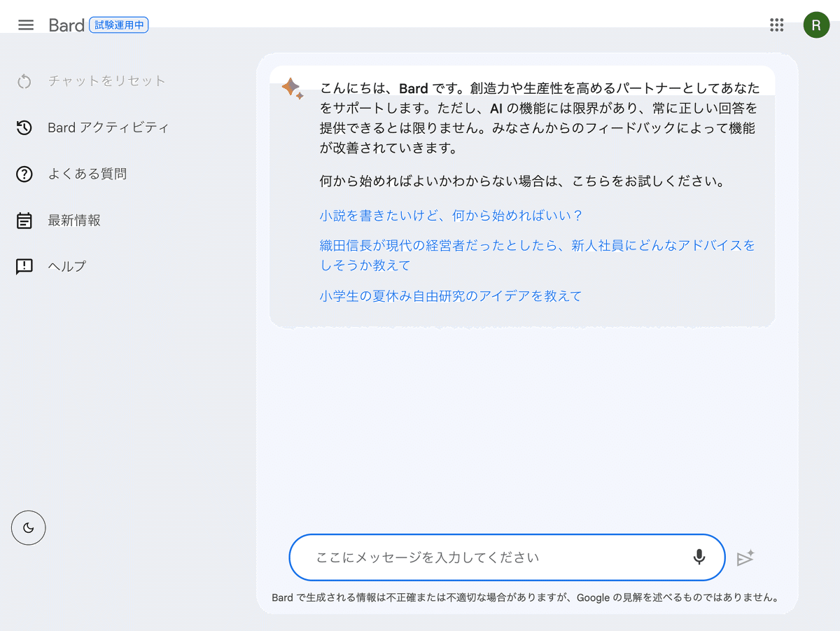
Task: Open 最新情報 menu item
Action: coord(74,220)
